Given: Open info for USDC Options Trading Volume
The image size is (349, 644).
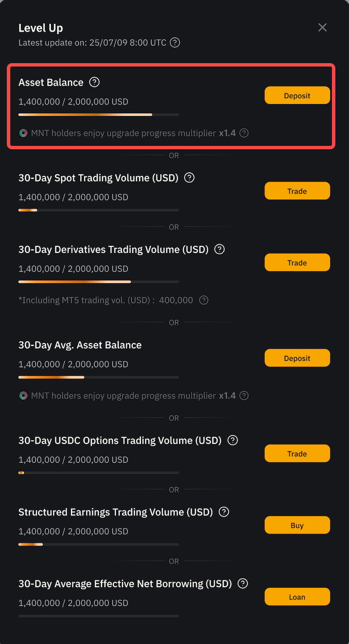Looking at the screenshot, I should coord(233,441).
